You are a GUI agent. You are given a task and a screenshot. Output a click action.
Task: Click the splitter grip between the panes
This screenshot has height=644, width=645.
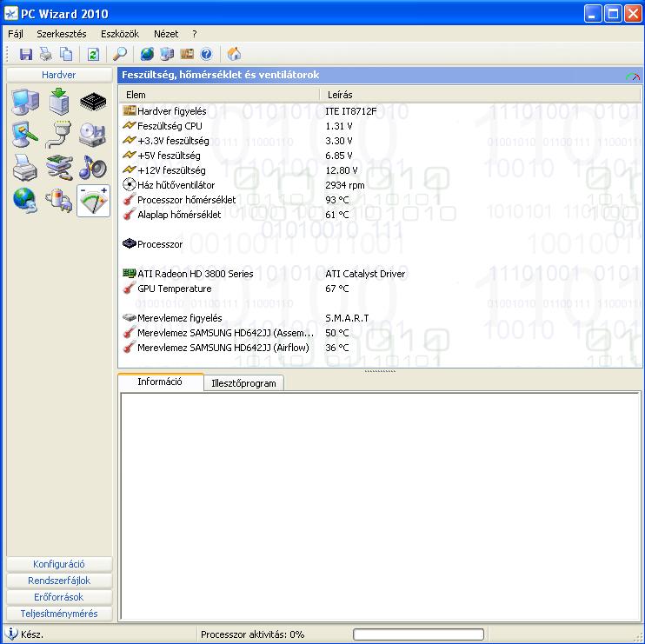380,371
